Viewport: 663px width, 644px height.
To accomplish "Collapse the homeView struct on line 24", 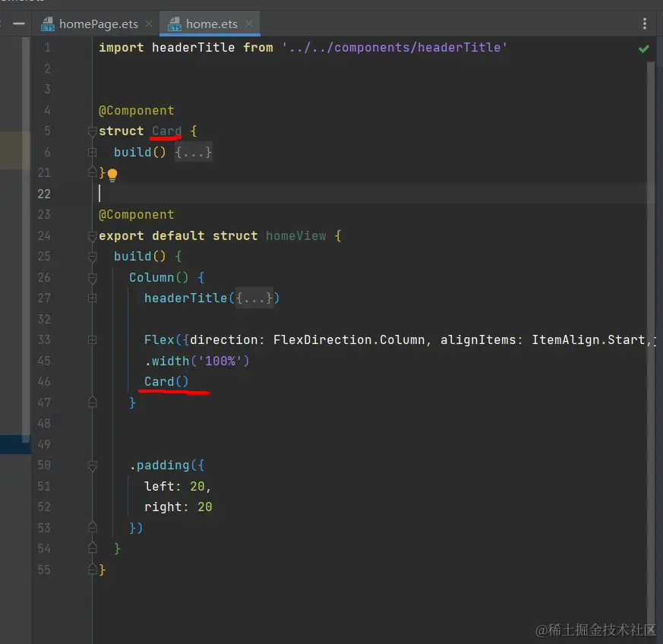I will [92, 236].
